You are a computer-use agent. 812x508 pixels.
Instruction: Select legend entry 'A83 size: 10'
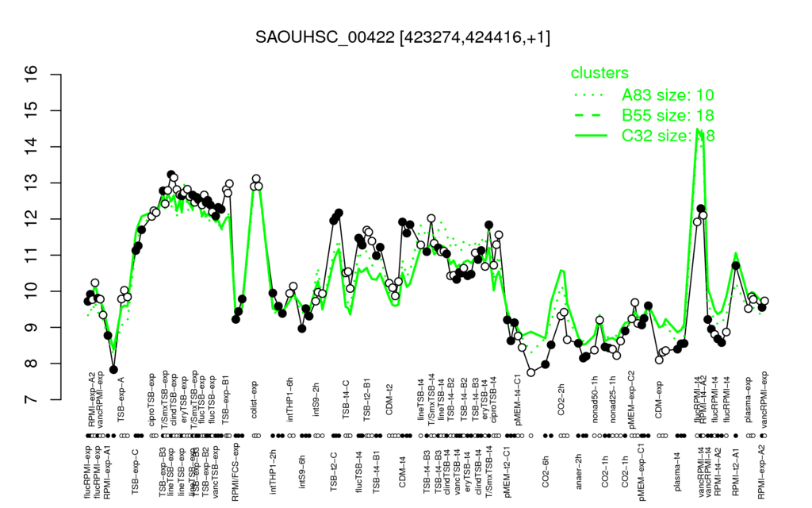click(x=668, y=95)
